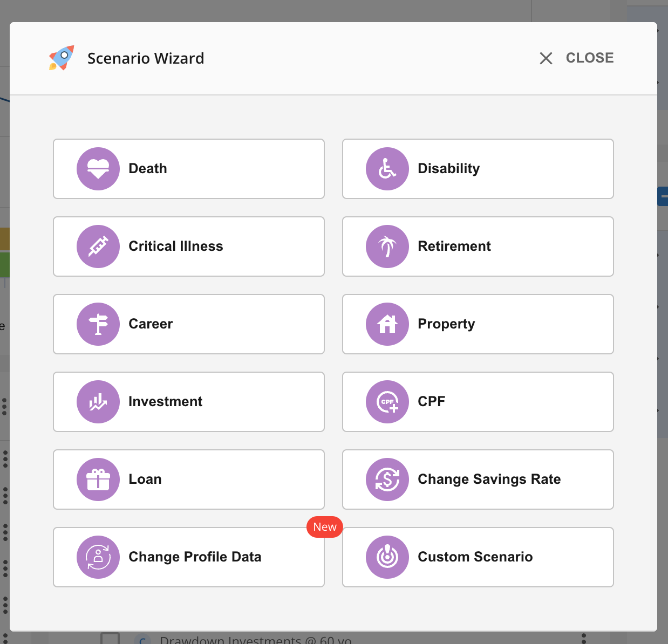Select Change Profile Data option

[x=189, y=557]
